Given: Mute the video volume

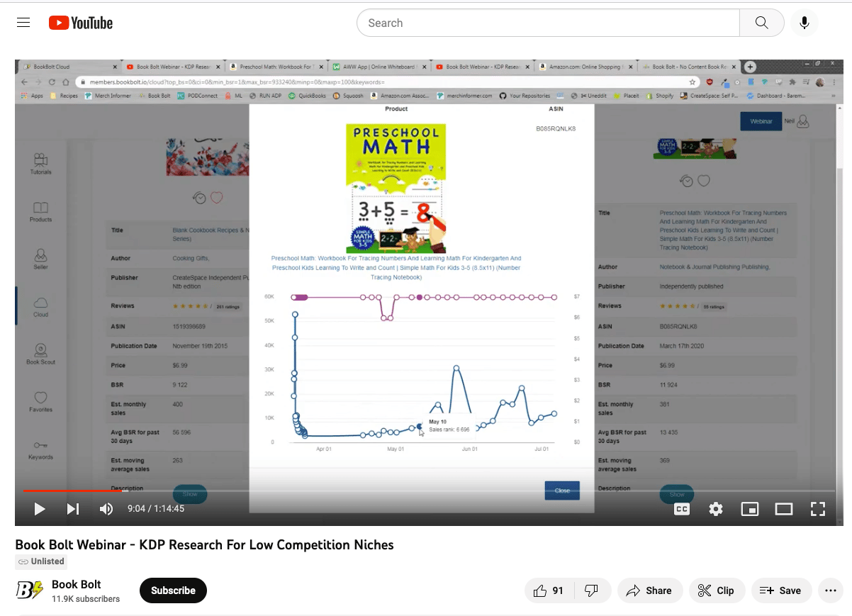Looking at the screenshot, I should 106,509.
